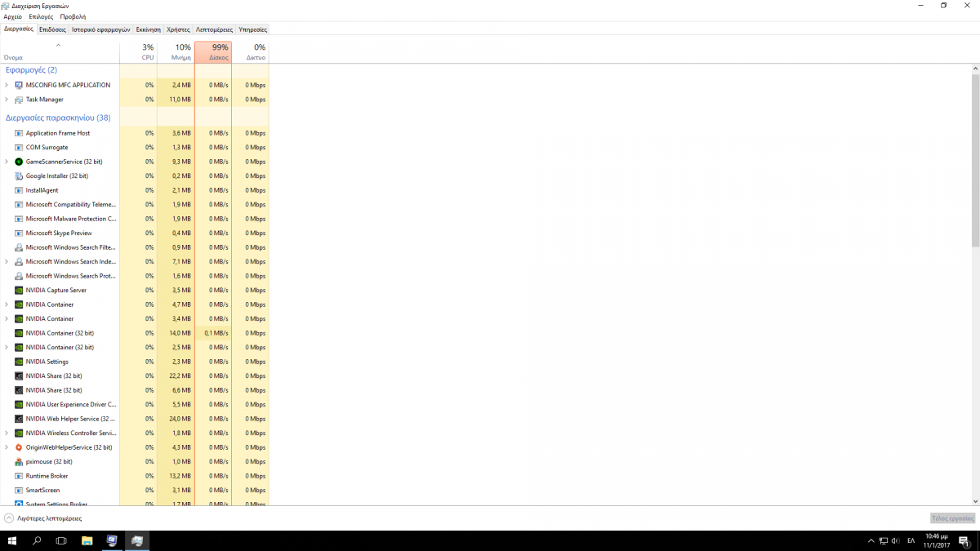This screenshot has height=551, width=980.
Task: Click the pximouse process icon
Action: [19, 462]
